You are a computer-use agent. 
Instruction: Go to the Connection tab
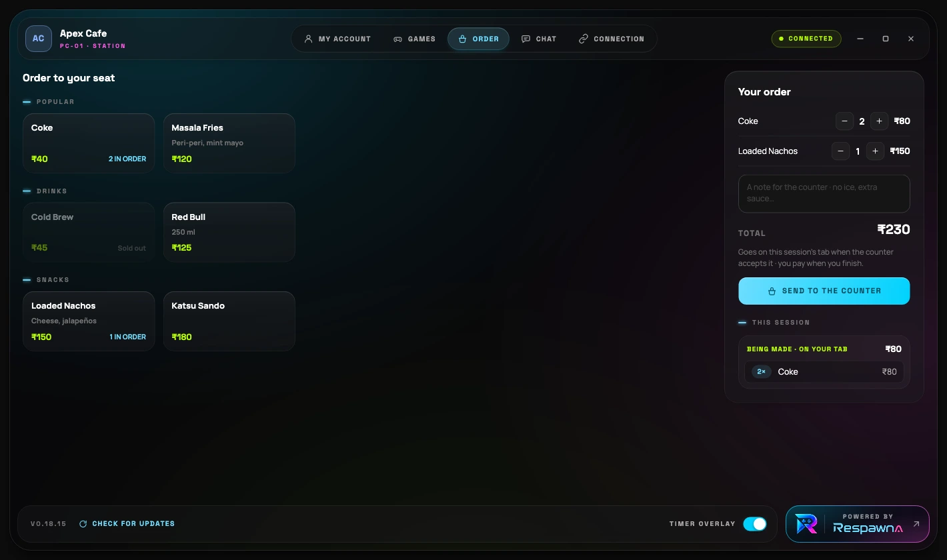tap(612, 39)
